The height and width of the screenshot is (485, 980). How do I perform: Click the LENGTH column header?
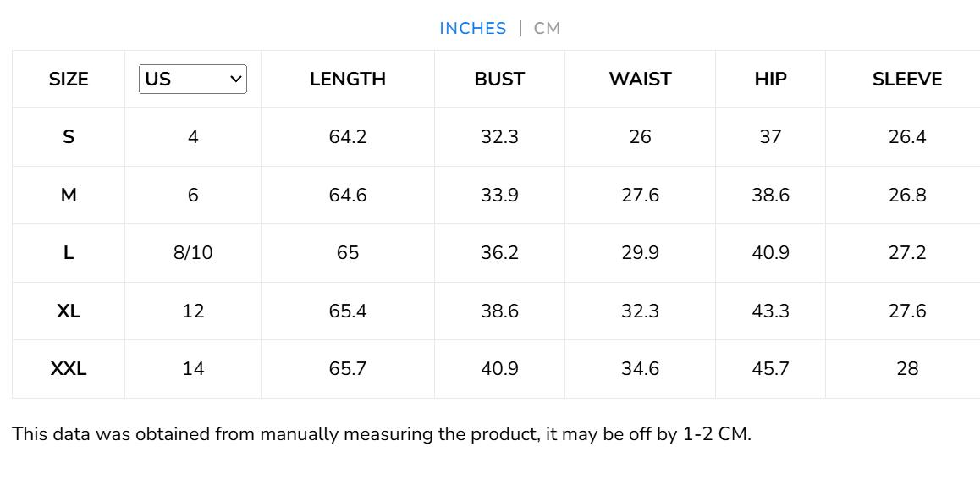coord(347,80)
